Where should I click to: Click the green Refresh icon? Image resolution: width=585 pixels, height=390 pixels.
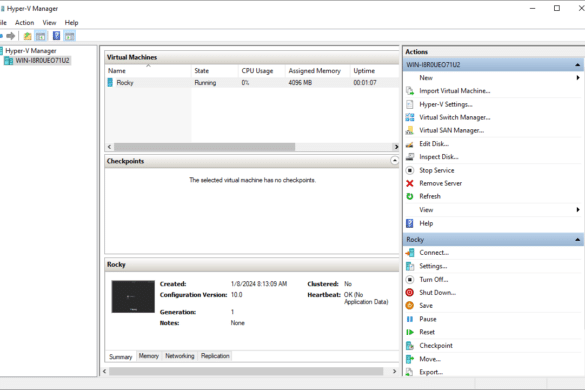pos(410,196)
